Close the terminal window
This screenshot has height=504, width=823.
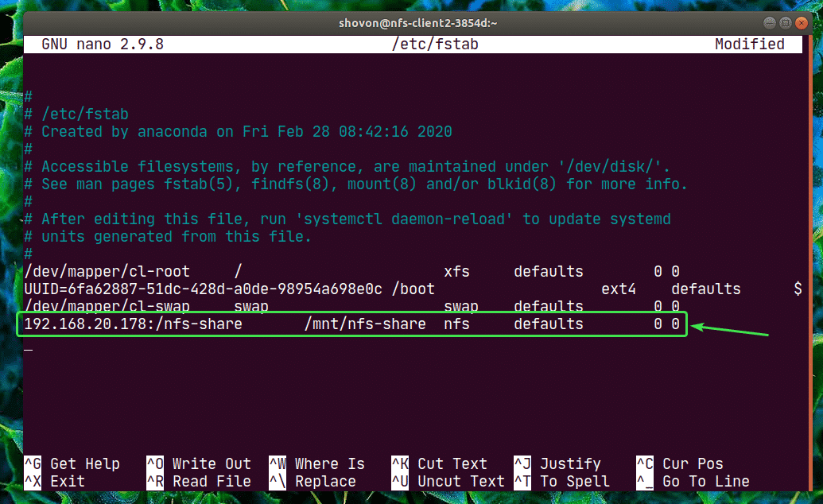click(x=801, y=22)
